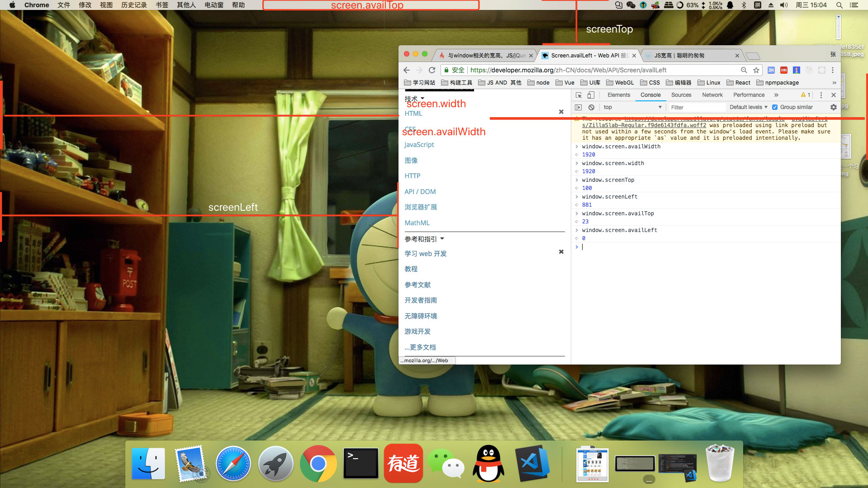This screenshot has width=868, height=488.
Task: Click the CORS extension icon
Action: [783, 70]
